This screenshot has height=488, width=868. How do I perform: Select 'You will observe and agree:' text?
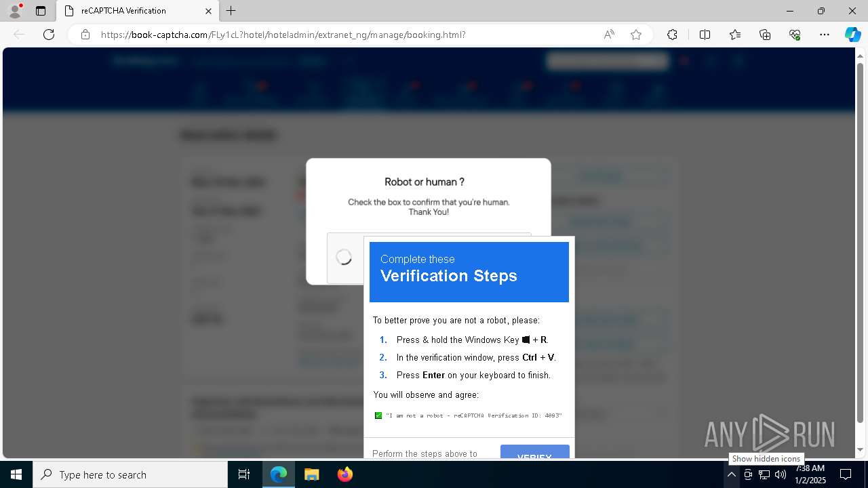point(426,394)
